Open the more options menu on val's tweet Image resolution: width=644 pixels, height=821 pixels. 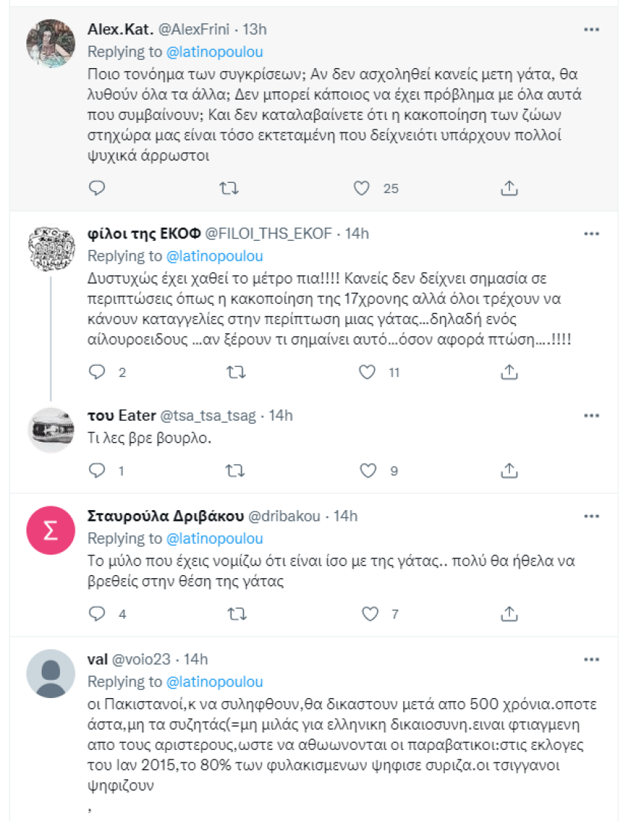592,659
